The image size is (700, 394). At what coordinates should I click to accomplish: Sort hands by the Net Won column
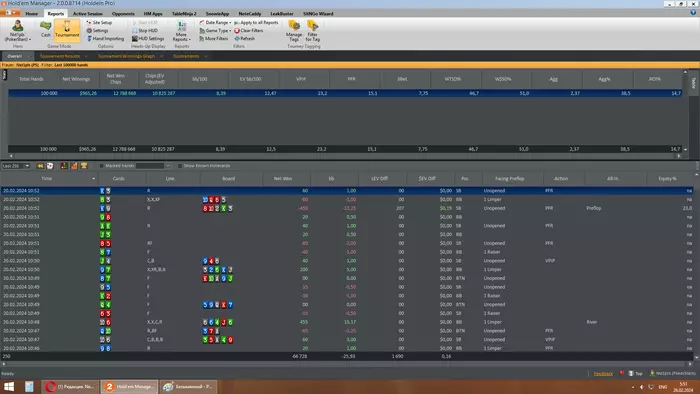[283, 178]
